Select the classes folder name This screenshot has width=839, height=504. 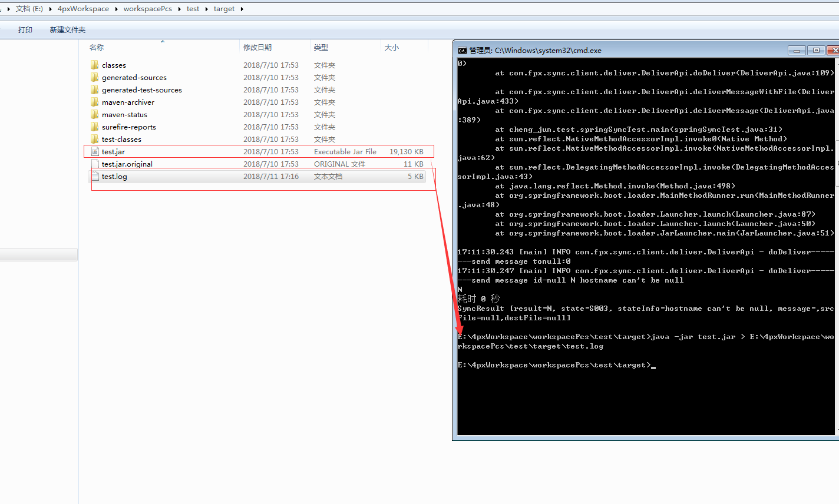pyautogui.click(x=114, y=65)
